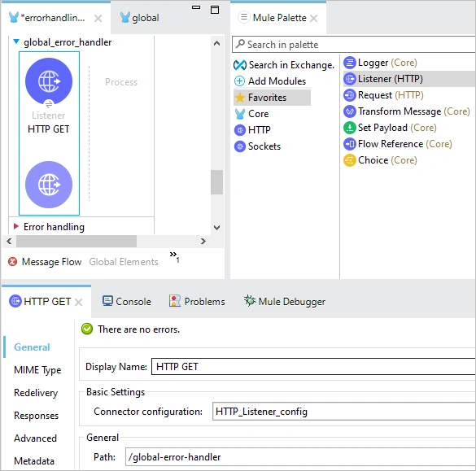Click the Search in palette field

click(x=354, y=45)
